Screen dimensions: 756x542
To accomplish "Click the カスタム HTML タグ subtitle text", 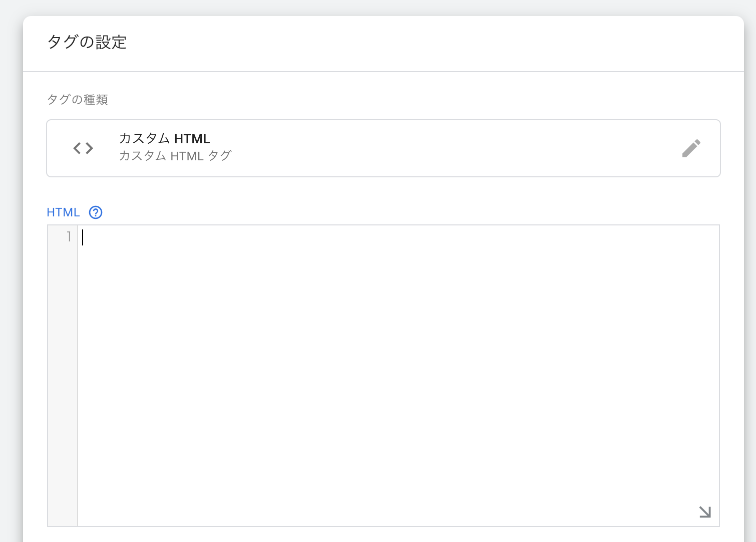I will (175, 156).
